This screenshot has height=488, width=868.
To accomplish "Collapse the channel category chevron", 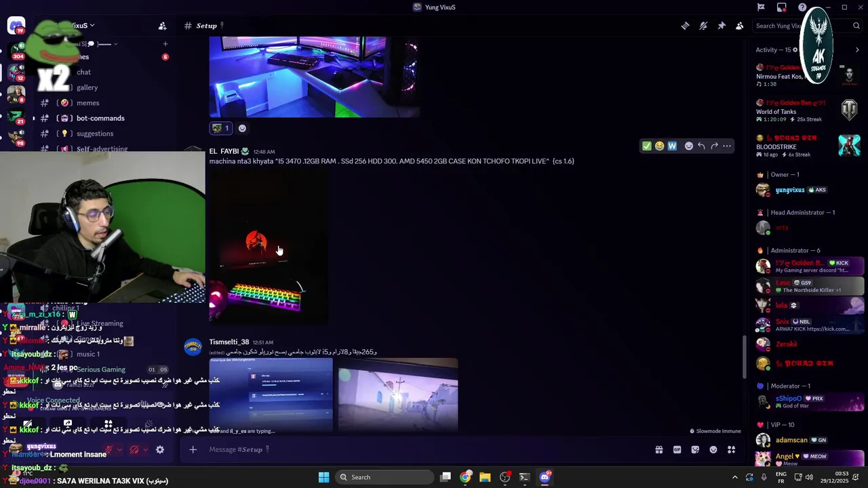I will [x=115, y=44].
